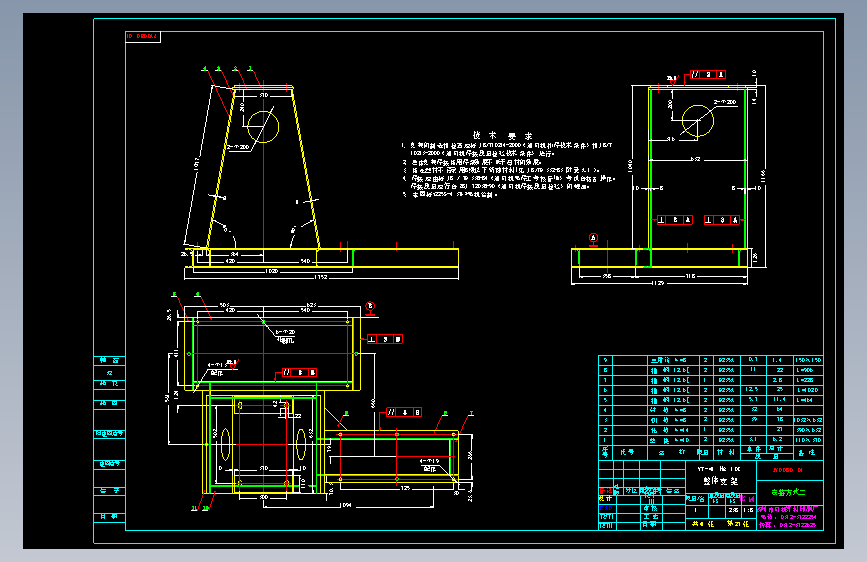867x562 pixels.
Task: Select the parallelism tolerance frame atop the side view
Action: [708, 74]
